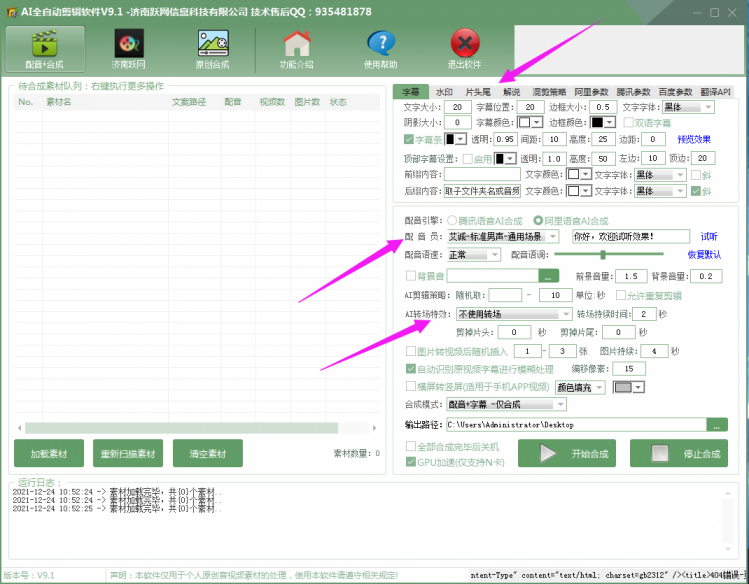Click the 使用帮助 question mark icon
The image size is (749, 584).
coord(381,43)
